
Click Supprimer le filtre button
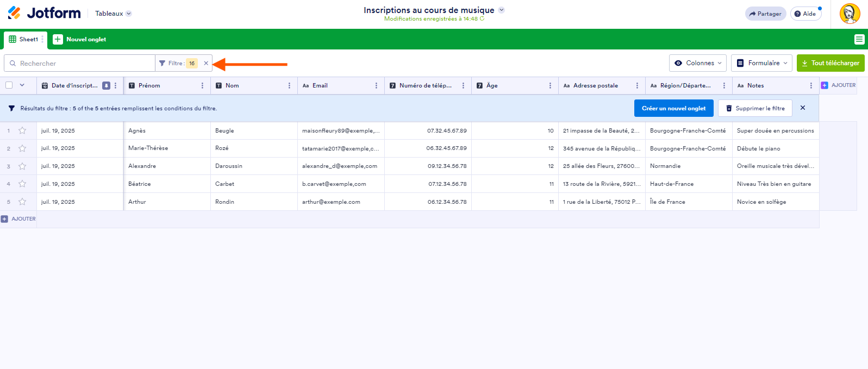point(755,108)
